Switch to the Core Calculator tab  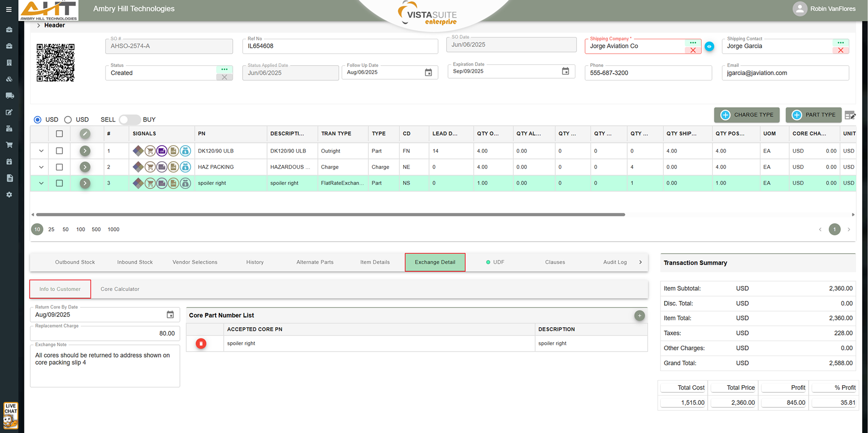point(120,289)
